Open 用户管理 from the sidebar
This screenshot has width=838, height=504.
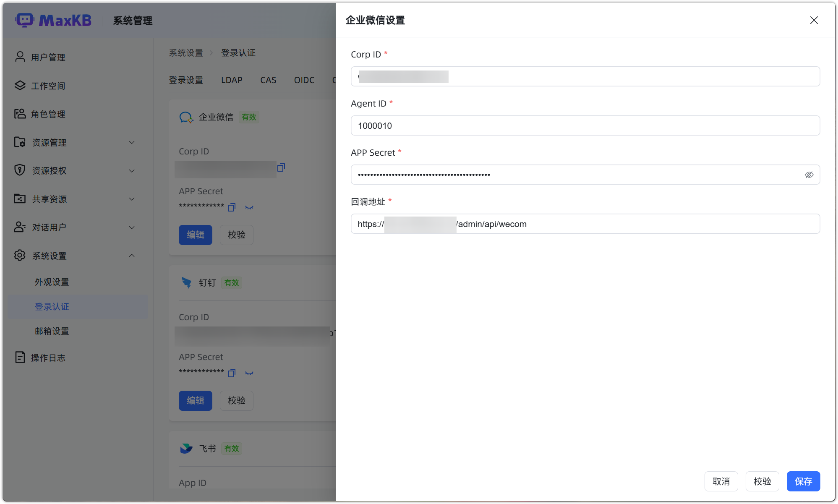click(x=47, y=57)
